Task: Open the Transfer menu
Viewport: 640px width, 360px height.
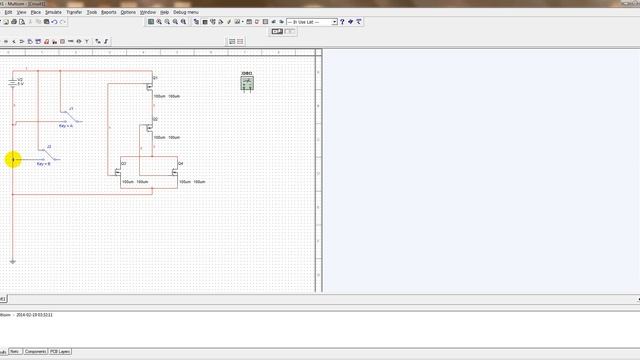Action: tap(74, 12)
